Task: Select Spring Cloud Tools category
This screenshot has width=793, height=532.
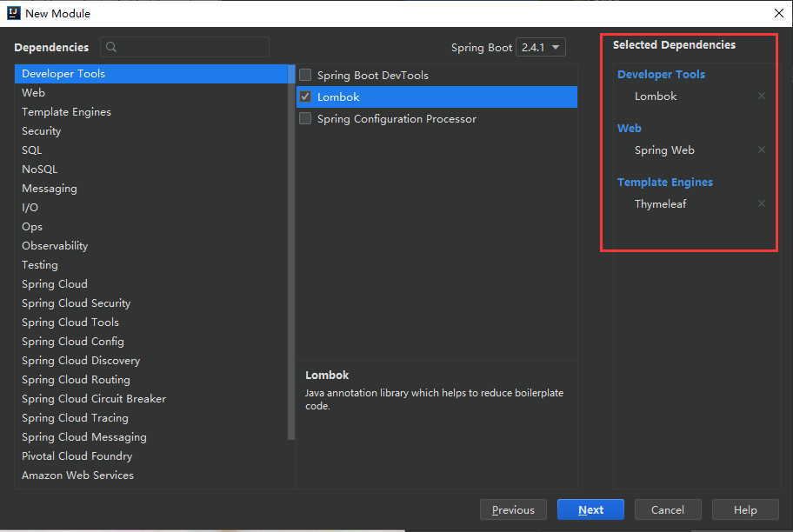Action: pos(150,323)
